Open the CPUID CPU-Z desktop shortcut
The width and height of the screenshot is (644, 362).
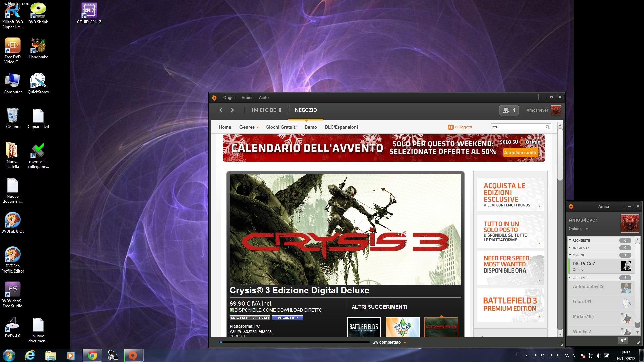(89, 14)
